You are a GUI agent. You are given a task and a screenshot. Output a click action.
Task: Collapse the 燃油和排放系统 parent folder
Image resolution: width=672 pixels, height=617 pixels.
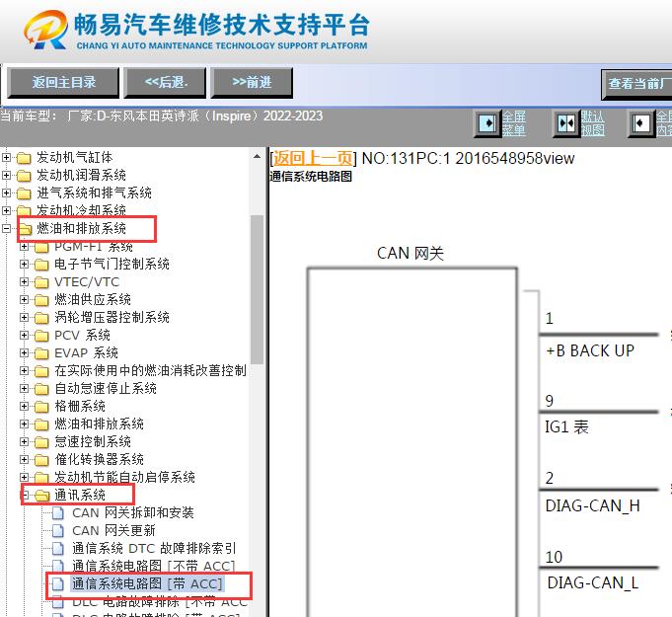[8, 229]
